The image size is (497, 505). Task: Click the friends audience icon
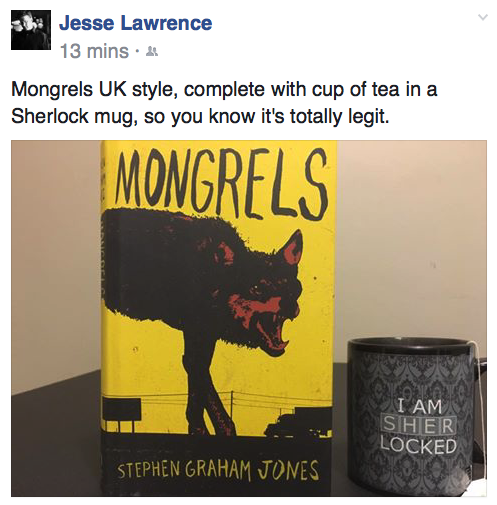pyautogui.click(x=153, y=51)
